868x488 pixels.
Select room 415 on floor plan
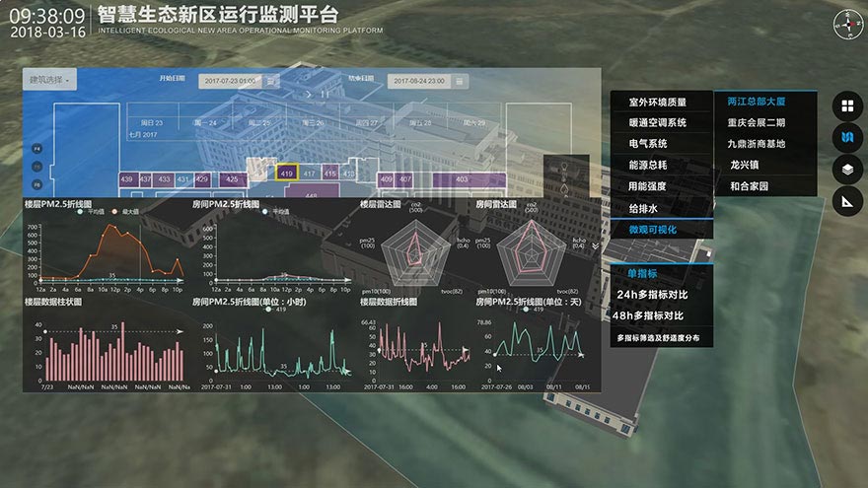click(329, 174)
